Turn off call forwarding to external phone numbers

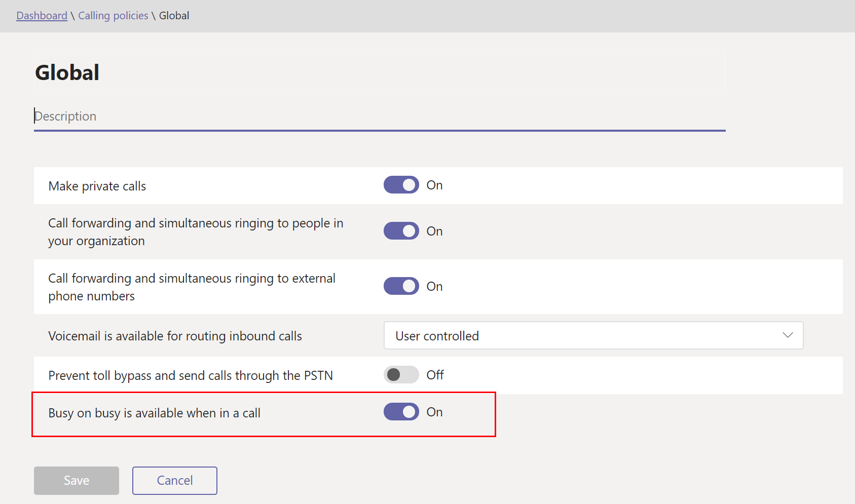pos(401,286)
